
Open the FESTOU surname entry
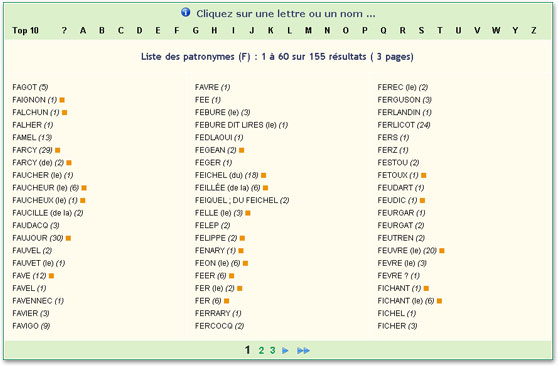pyautogui.click(x=398, y=163)
